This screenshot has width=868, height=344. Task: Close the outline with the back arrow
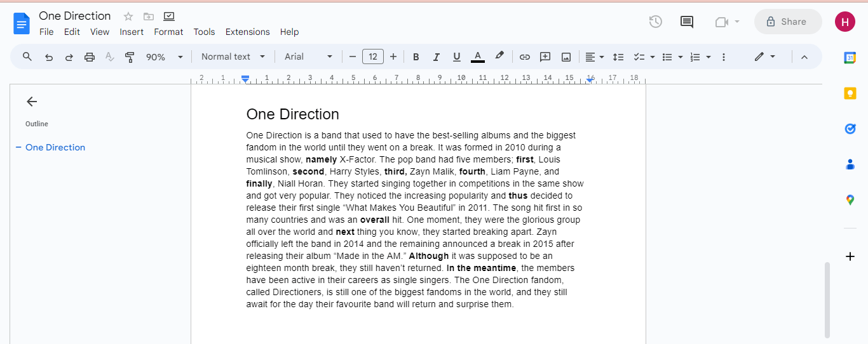point(32,102)
